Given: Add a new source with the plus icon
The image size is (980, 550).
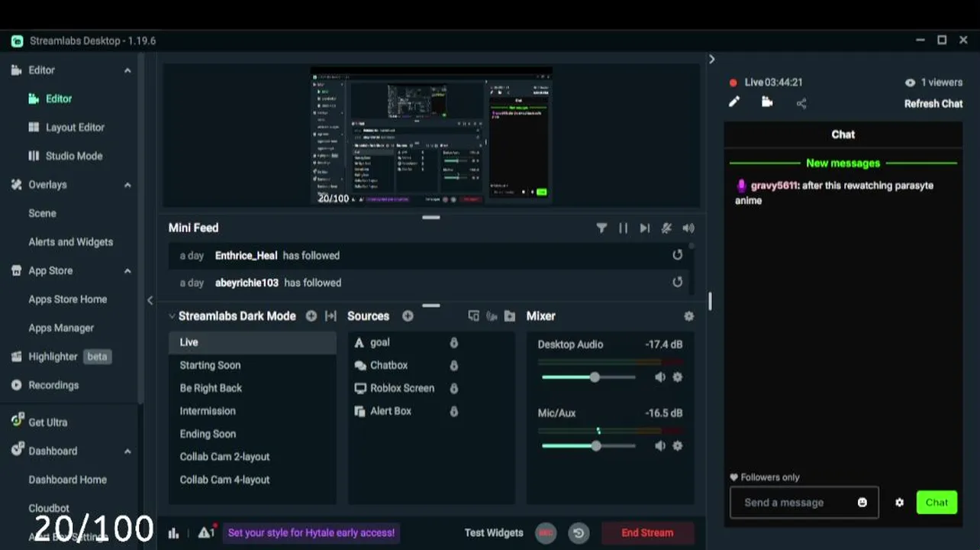Looking at the screenshot, I should click(408, 315).
